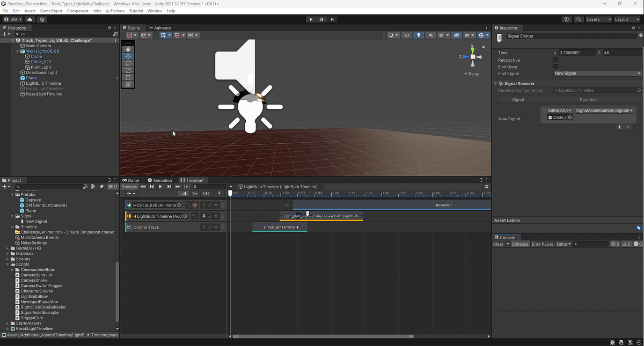The height and width of the screenshot is (346, 644).
Task: Open the Emit Signal dropdown
Action: (597, 73)
